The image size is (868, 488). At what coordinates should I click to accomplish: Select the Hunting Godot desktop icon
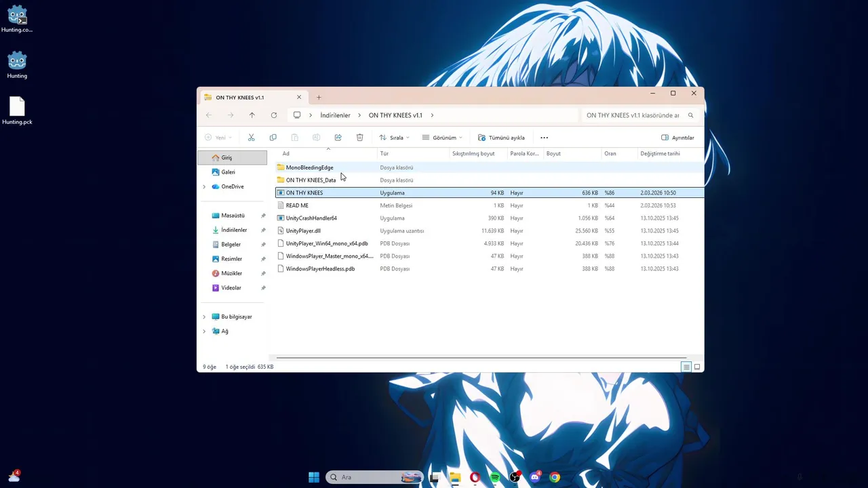[x=17, y=65]
